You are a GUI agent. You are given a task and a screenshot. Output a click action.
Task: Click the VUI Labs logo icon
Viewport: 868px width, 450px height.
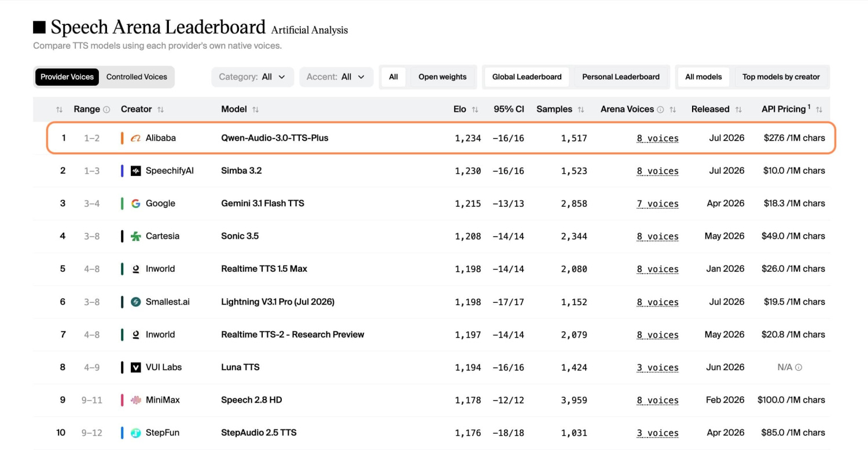[x=136, y=367]
